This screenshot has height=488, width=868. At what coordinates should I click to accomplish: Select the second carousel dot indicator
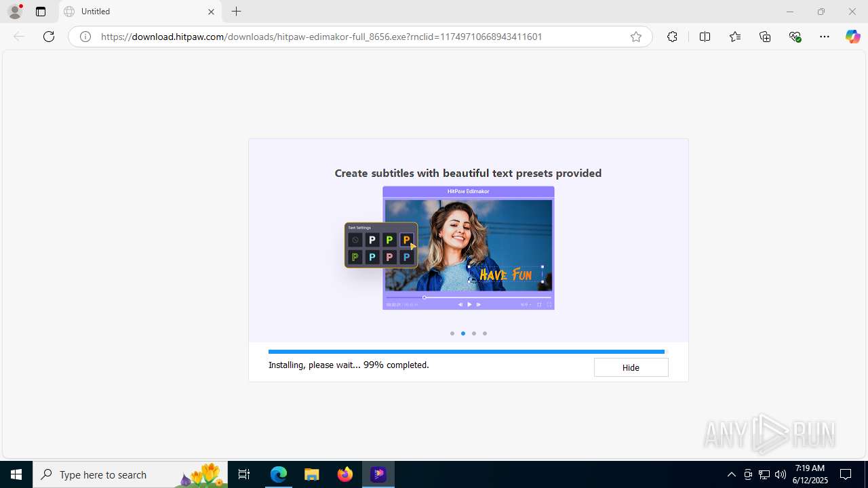tap(463, 333)
